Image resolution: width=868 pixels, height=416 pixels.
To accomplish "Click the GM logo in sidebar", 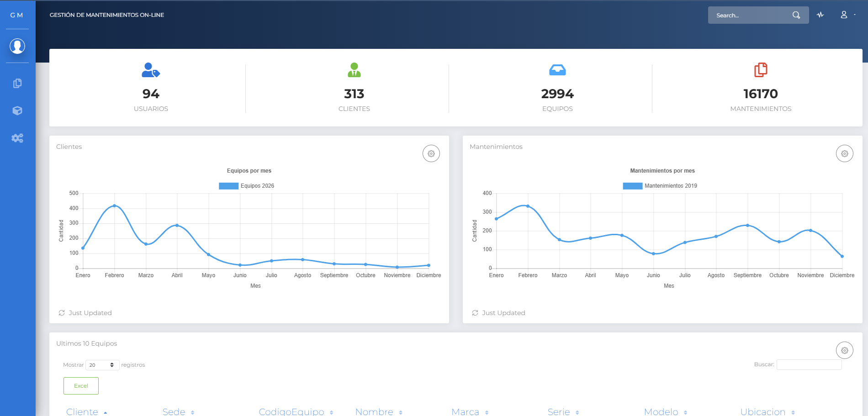I will (x=17, y=15).
